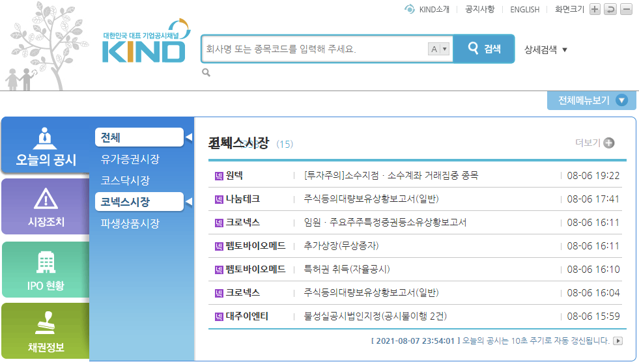This screenshot has width=639, height=364.
Task: Select 파생상품시장 market filter
Action: click(x=130, y=223)
